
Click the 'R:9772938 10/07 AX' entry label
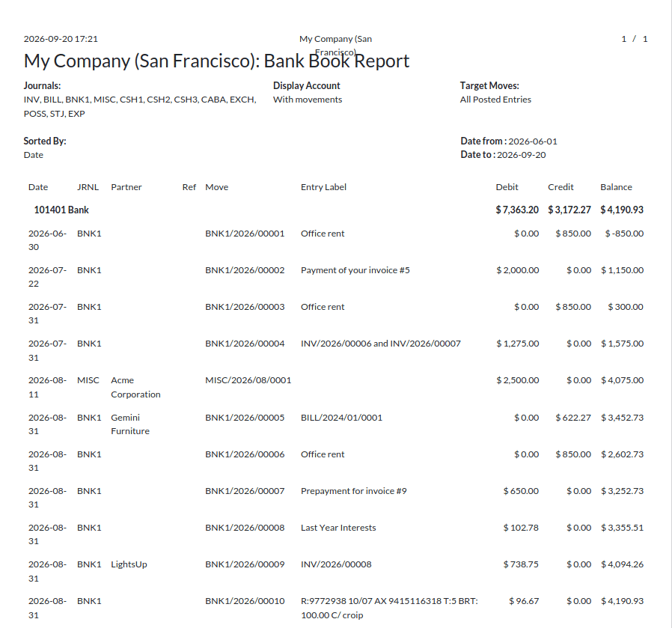389,609
